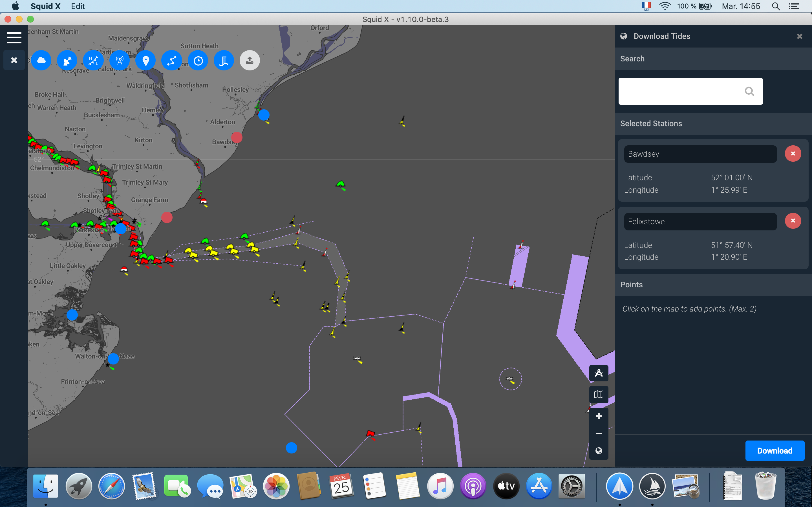Deselect red station dot near Bawdsey
The width and height of the screenshot is (812, 507).
point(237,137)
